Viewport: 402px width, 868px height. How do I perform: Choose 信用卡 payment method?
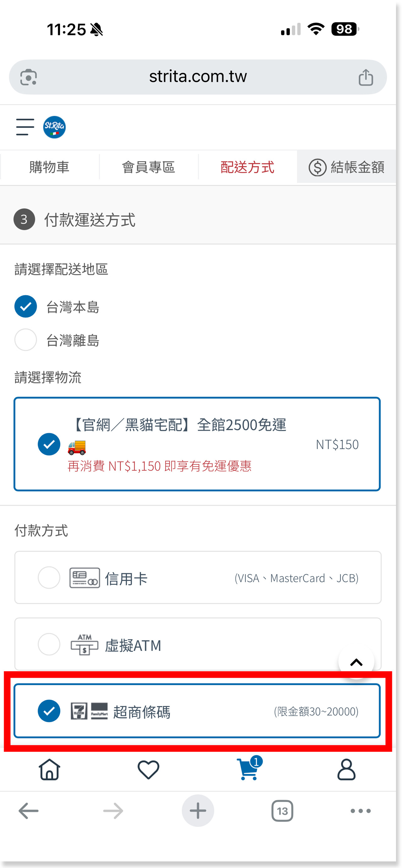49,577
